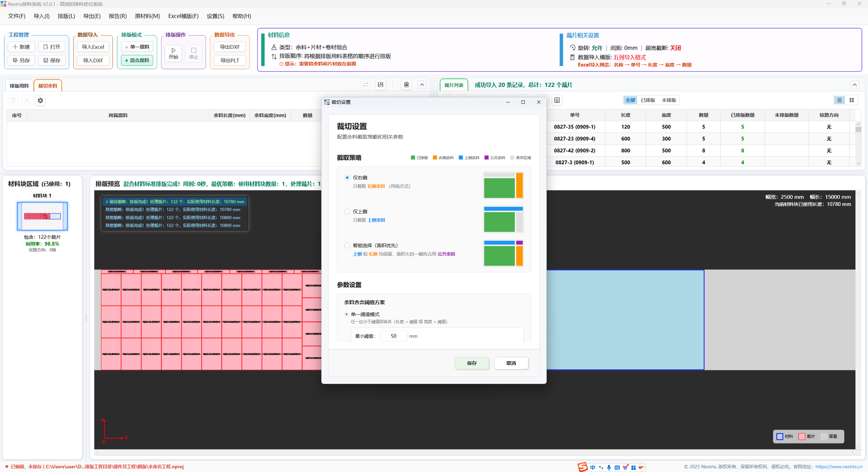
Task: Open the nestrix.cn website link
Action: pos(839,467)
